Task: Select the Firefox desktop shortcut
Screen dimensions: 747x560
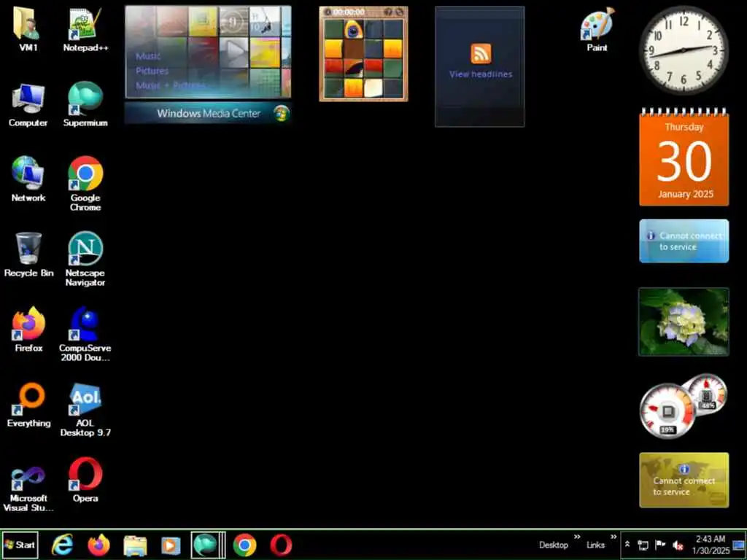Action: 28,330
